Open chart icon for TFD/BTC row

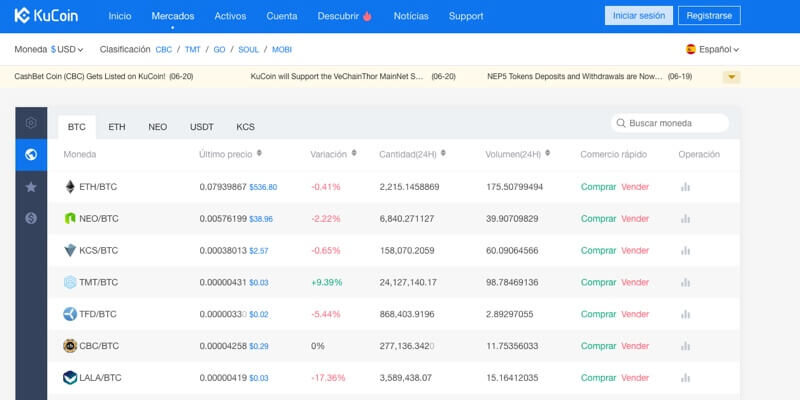685,314
